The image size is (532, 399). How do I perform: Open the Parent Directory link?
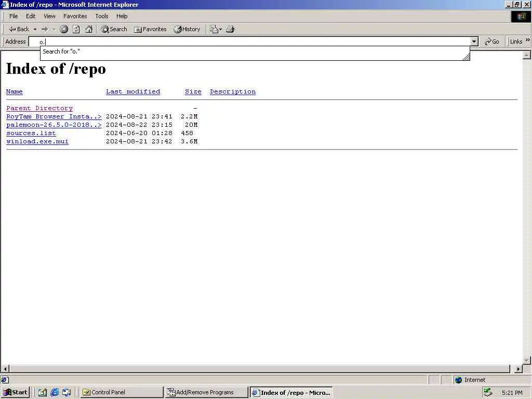tap(39, 108)
